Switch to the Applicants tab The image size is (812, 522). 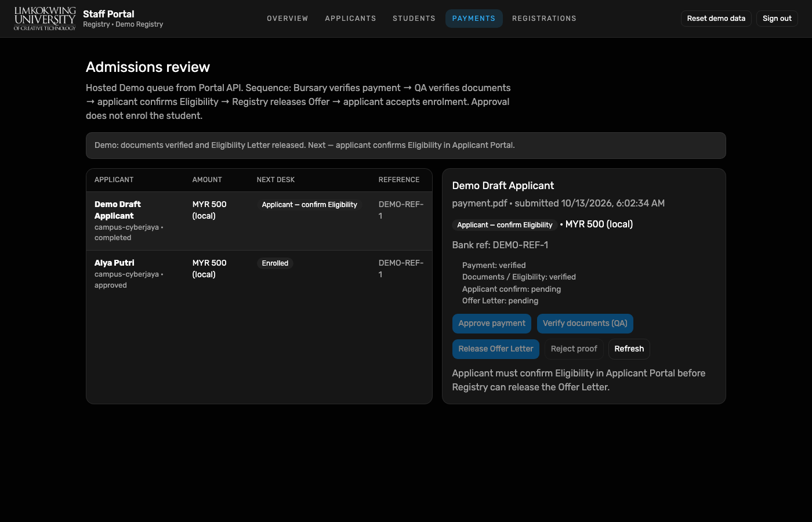(350, 19)
